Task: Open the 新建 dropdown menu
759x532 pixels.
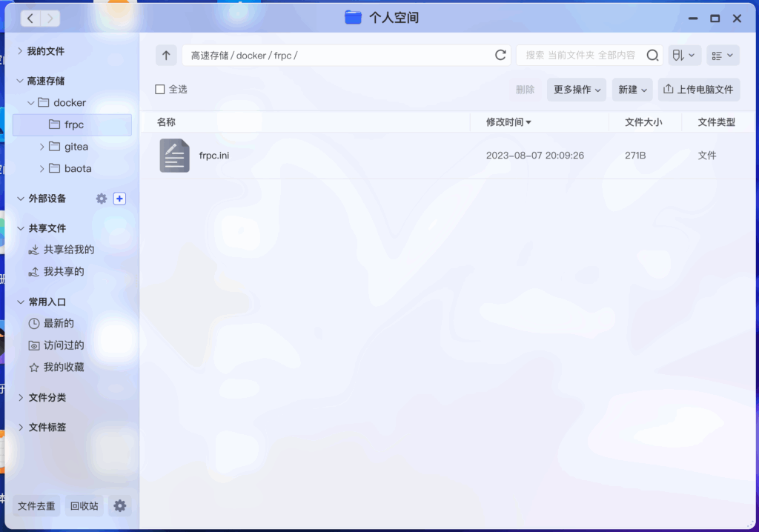Action: click(632, 89)
